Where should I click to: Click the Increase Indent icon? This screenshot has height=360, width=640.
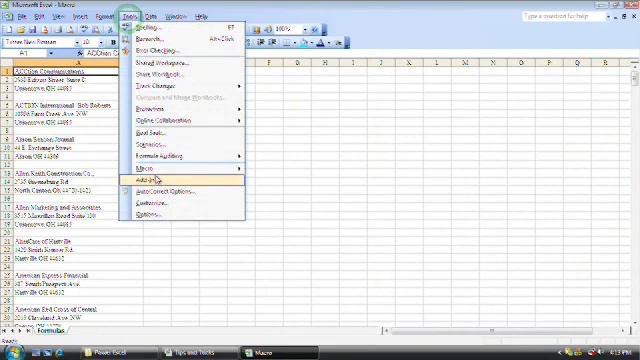pos(272,42)
